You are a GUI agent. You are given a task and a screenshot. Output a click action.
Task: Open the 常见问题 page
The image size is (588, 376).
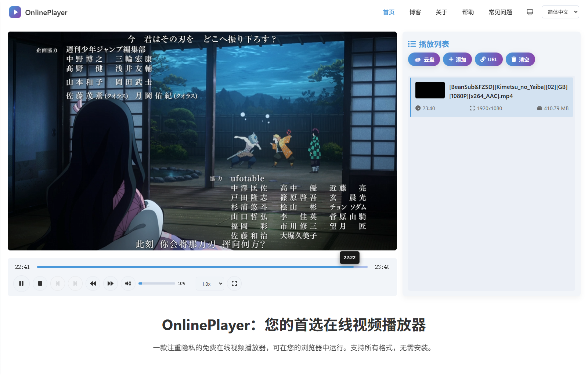pos(500,12)
